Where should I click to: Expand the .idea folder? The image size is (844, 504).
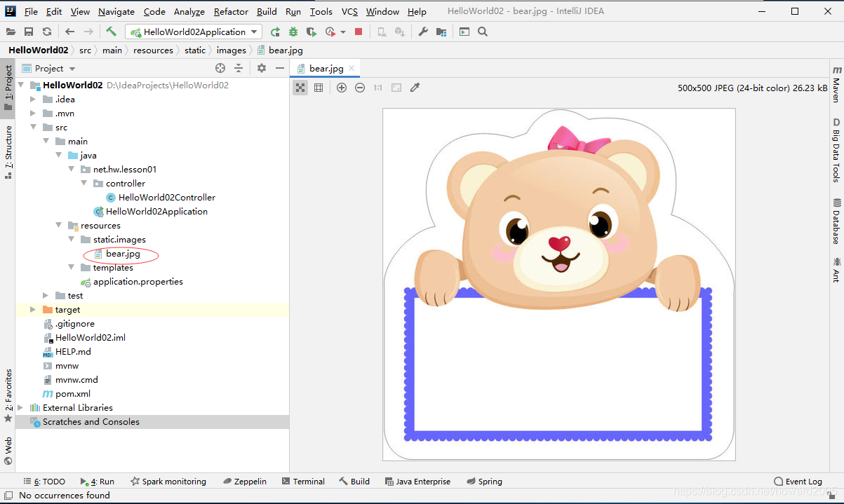point(33,100)
